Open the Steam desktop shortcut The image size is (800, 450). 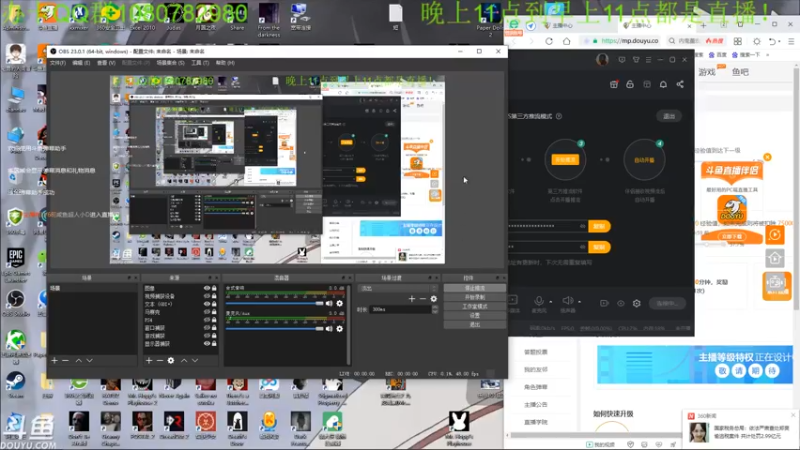pos(15,384)
